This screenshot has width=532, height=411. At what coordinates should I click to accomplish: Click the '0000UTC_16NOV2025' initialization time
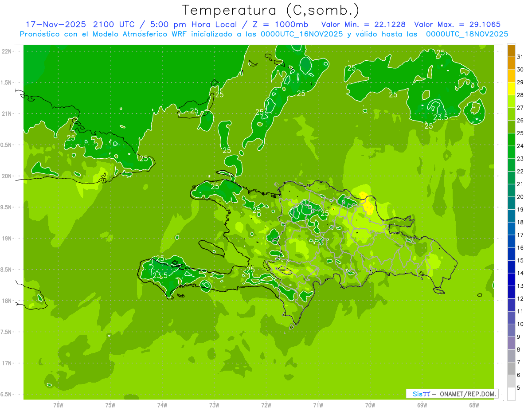(x=302, y=34)
